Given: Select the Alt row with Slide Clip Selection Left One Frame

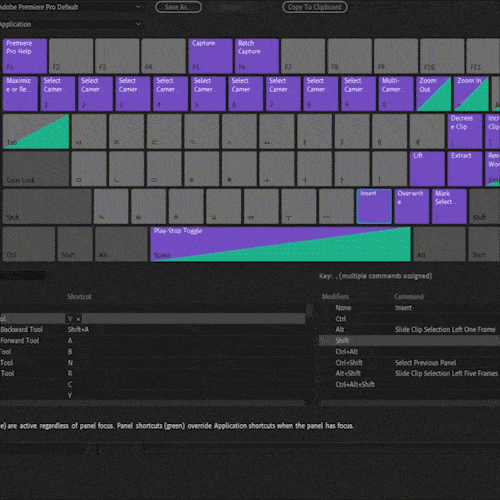Looking at the screenshot, I should [x=409, y=330].
